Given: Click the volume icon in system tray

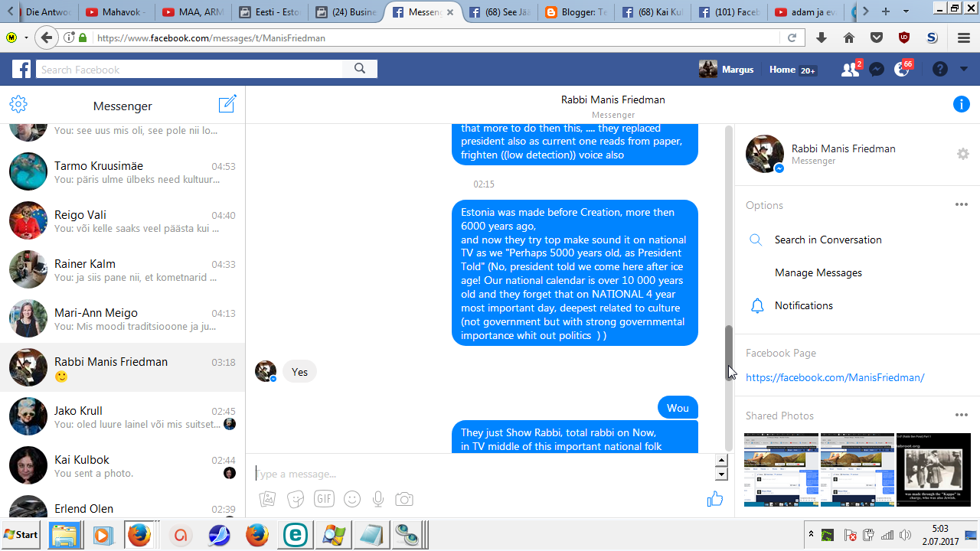Looking at the screenshot, I should (906, 534).
